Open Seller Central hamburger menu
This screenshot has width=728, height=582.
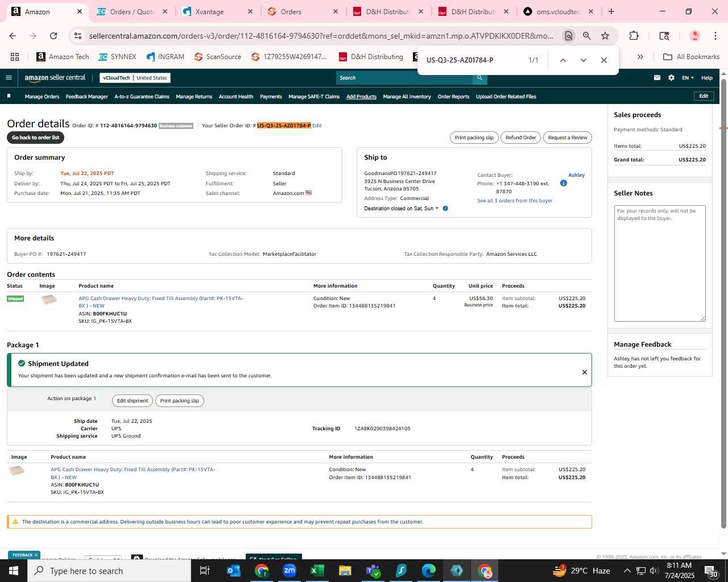pos(9,78)
